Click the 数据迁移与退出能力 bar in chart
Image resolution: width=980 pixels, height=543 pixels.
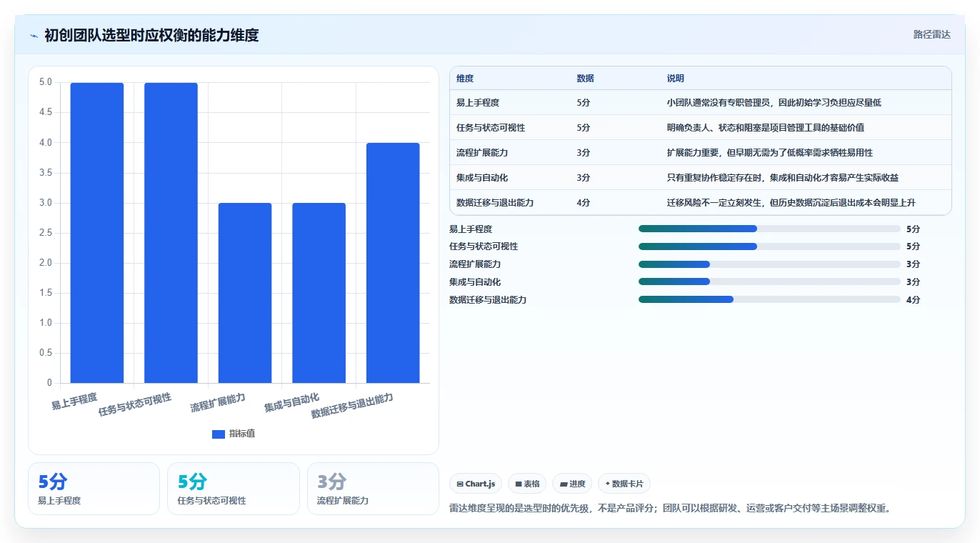[x=393, y=263]
